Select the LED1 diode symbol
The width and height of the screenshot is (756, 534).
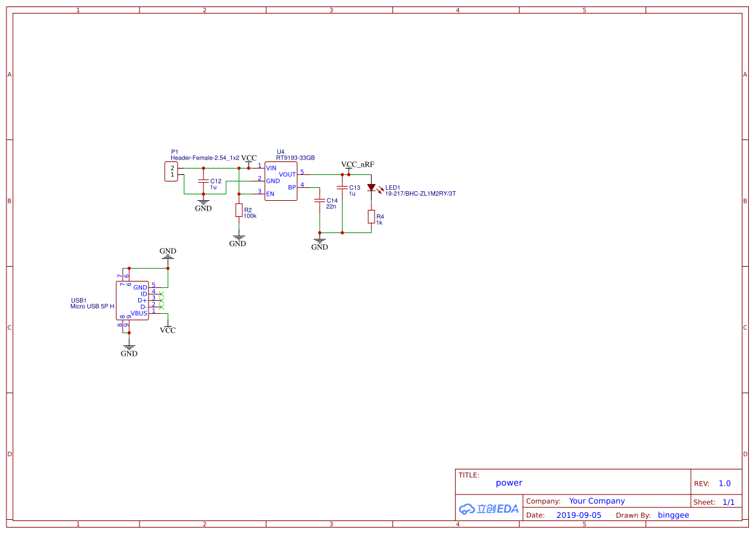click(371, 188)
